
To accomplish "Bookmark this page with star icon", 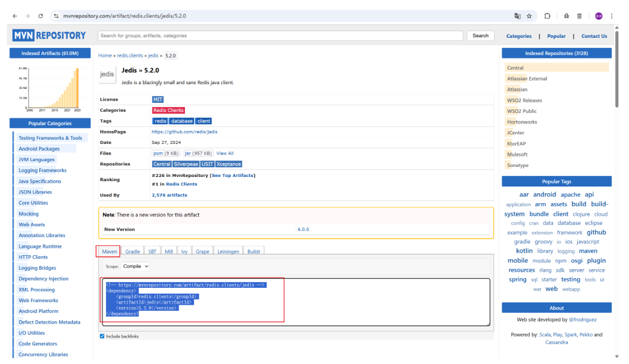I will point(529,16).
